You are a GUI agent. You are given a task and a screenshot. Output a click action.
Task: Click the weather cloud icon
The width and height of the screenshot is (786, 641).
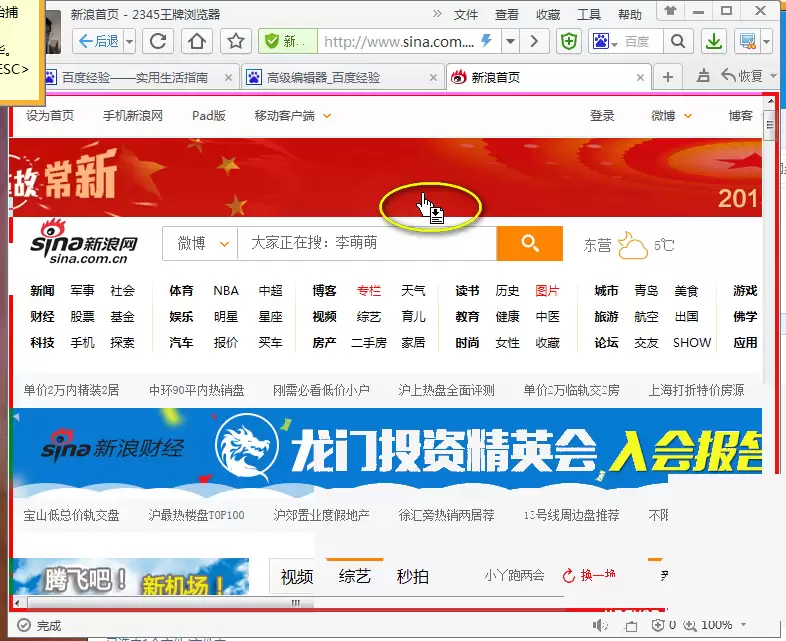coord(633,245)
